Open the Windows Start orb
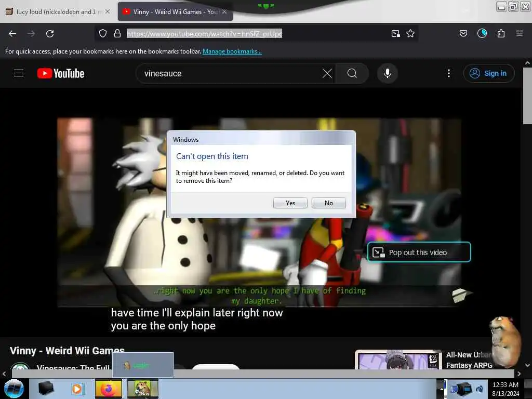The width and height of the screenshot is (532, 399). 14,389
